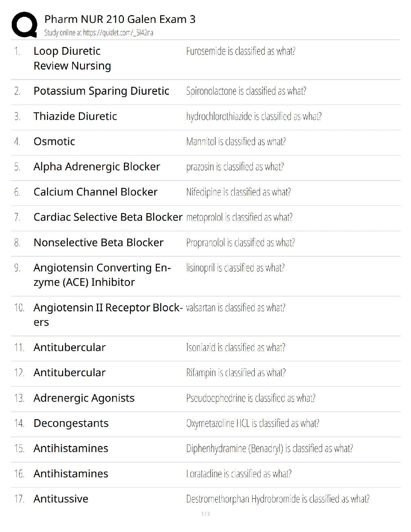
Task: Click the Nonselective Beta Blocker term
Action: point(98,242)
